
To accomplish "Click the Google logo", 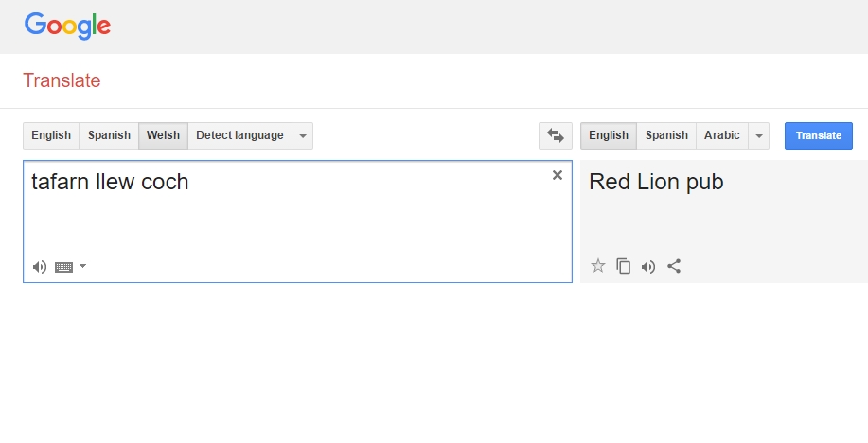I will [x=67, y=26].
